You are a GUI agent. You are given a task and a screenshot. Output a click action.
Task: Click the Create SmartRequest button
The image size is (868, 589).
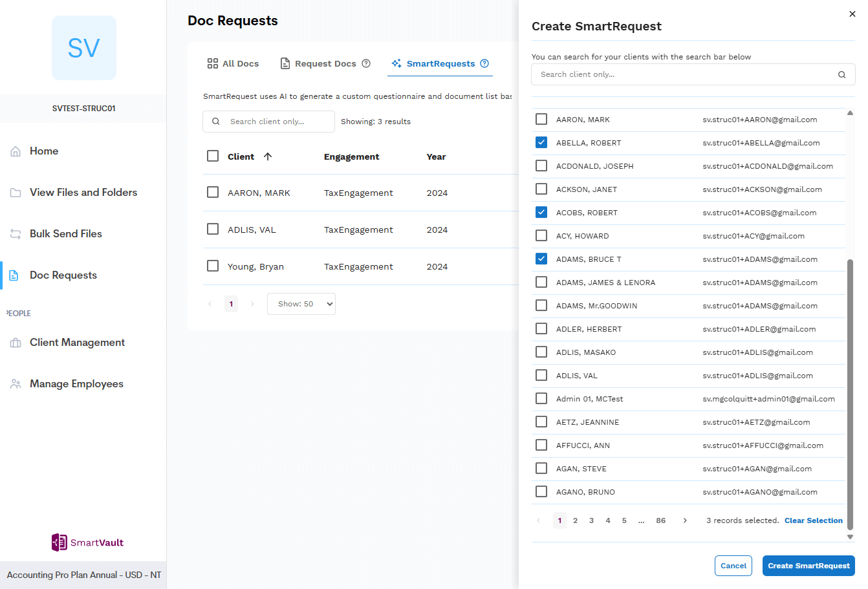pyautogui.click(x=808, y=565)
